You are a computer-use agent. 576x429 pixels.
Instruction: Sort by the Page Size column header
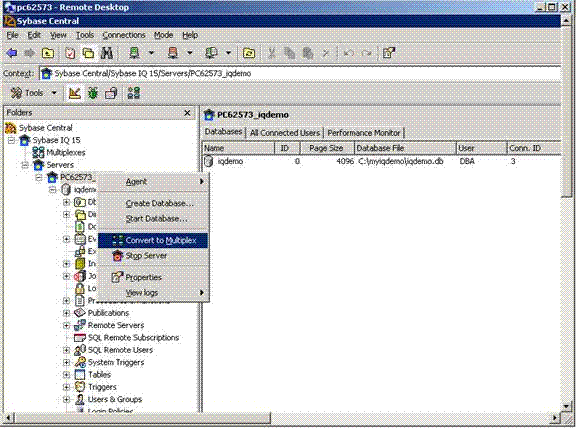click(327, 148)
